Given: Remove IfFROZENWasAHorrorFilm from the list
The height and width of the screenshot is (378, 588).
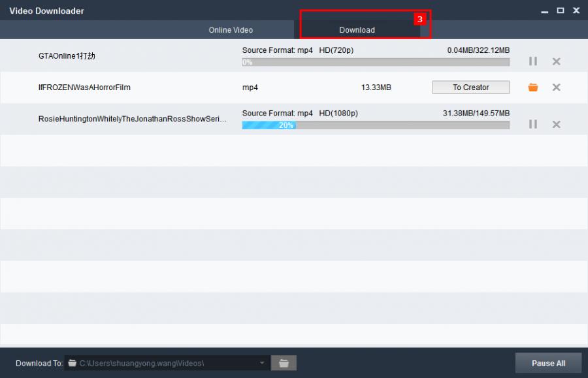Looking at the screenshot, I should coord(556,87).
